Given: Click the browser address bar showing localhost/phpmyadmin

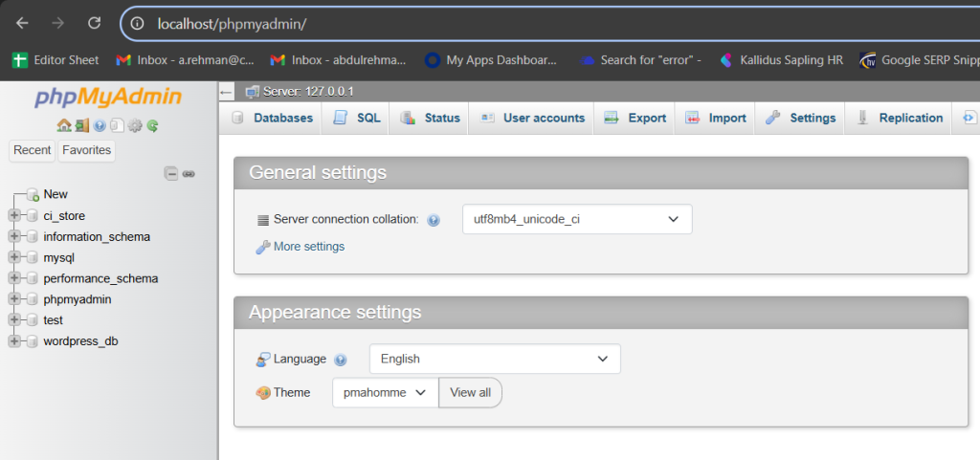Looking at the screenshot, I should click(479, 23).
